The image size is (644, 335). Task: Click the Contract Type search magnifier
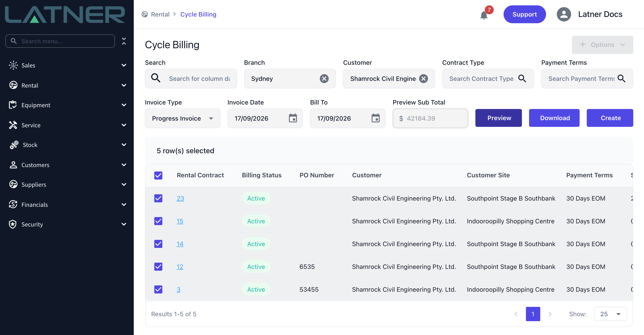click(522, 79)
